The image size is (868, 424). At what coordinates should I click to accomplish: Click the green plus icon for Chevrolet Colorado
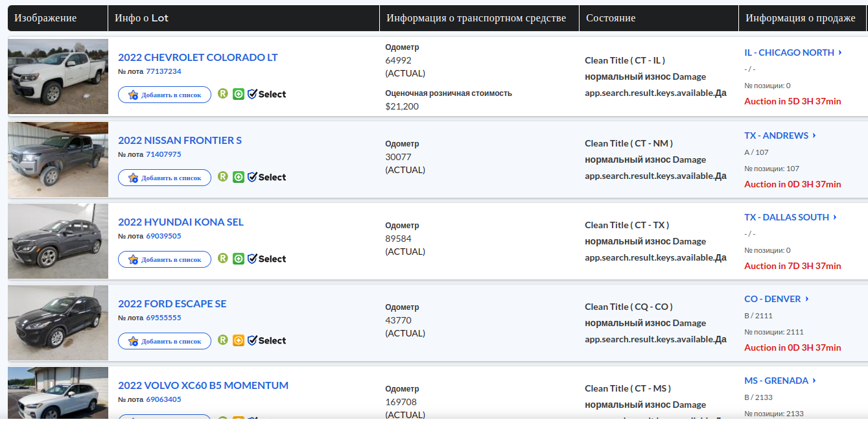(239, 94)
